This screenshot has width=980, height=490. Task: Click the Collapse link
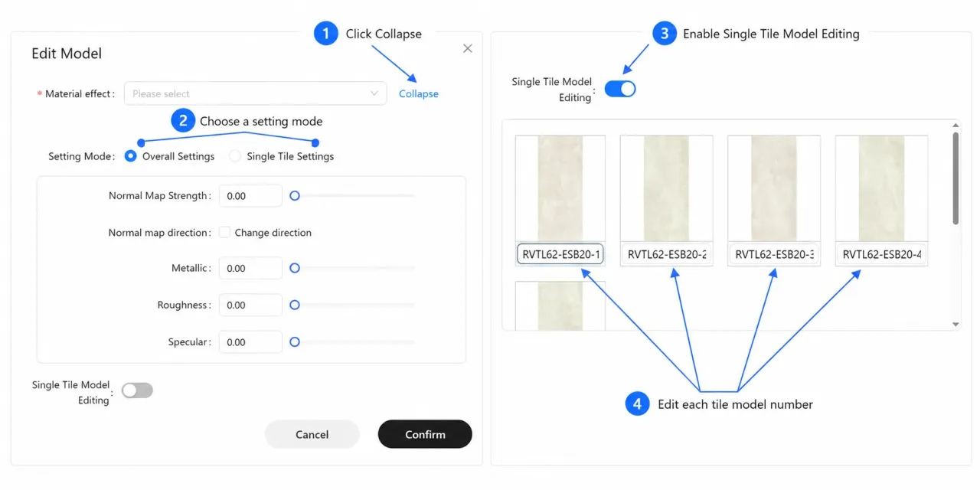pos(419,93)
